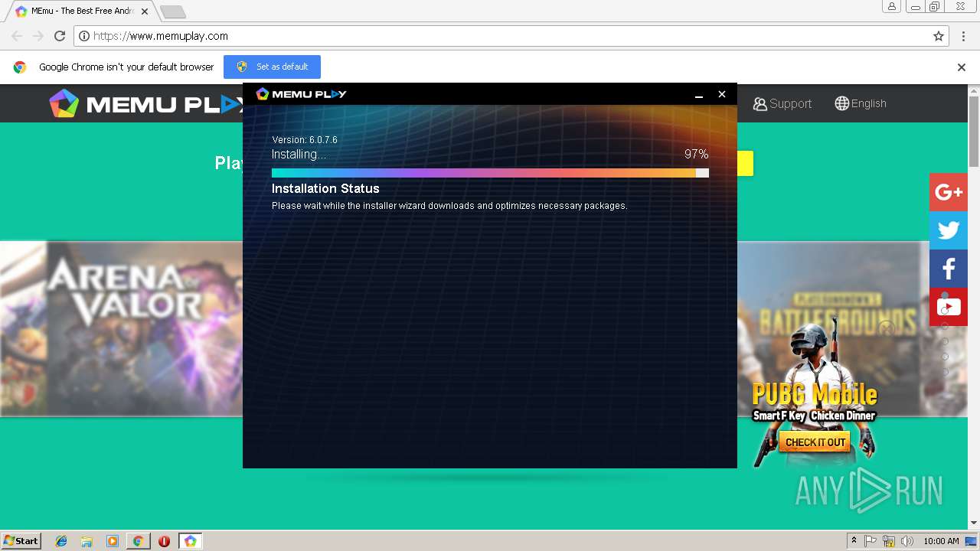Open the Action Center flag icon
This screenshot has width=980, height=551.
(x=871, y=541)
